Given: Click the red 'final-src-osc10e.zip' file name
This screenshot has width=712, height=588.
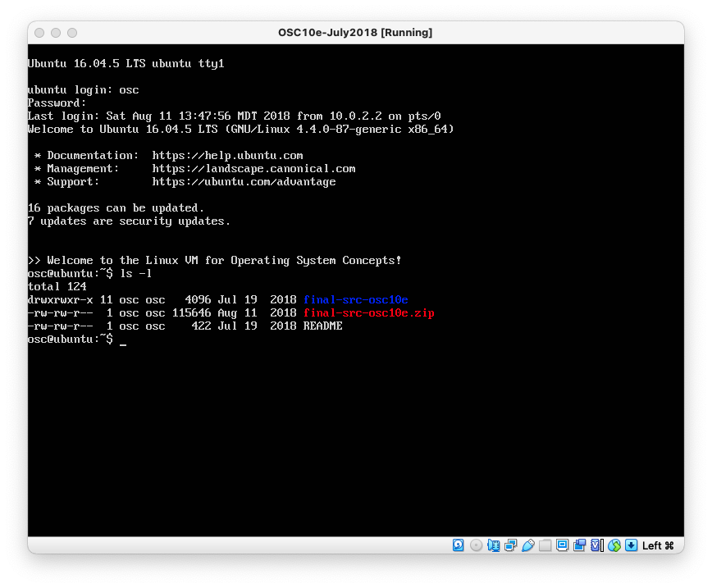Looking at the screenshot, I should click(x=369, y=312).
